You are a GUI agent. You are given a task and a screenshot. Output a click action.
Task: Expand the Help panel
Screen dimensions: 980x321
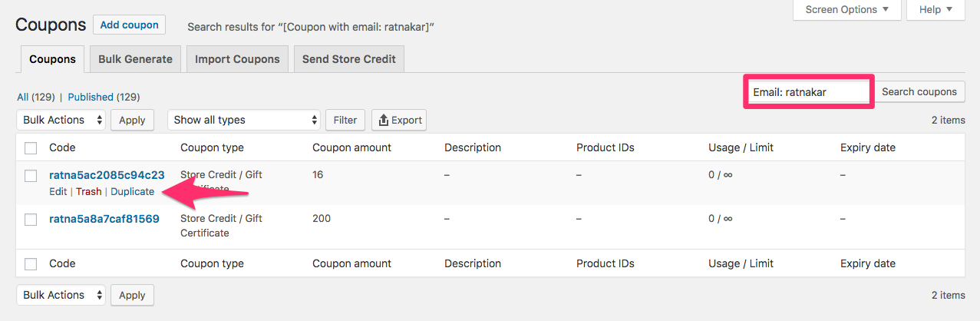(x=935, y=10)
